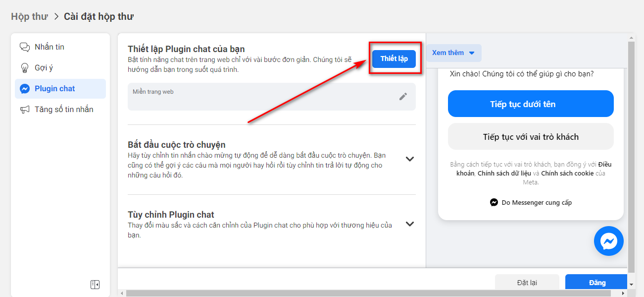
Task: Select Tăng số tin nhắn in sidebar
Action: (x=64, y=110)
